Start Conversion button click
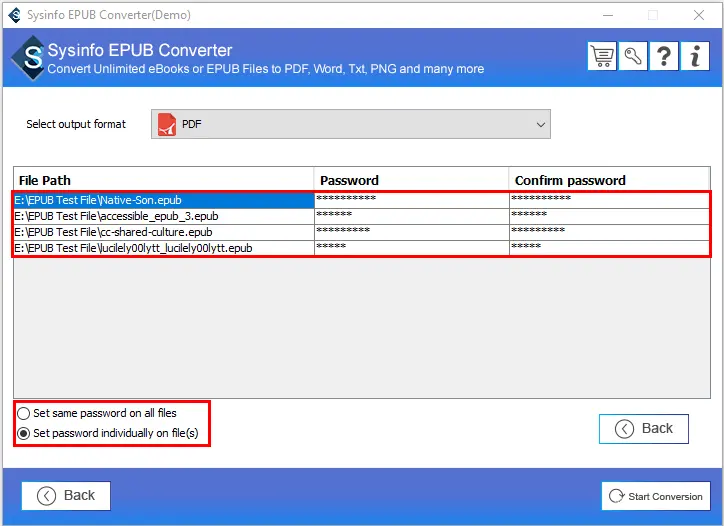724x526 pixels. [656, 496]
